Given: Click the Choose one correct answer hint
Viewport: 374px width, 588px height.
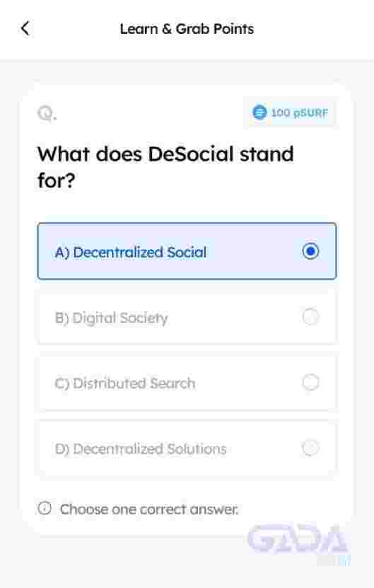Looking at the screenshot, I should pos(148,509).
